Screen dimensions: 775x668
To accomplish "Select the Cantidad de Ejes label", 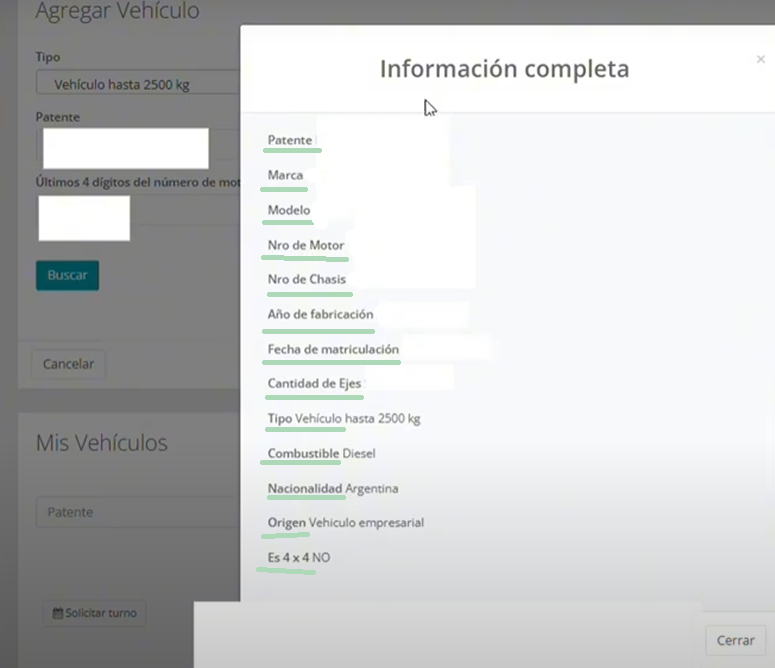I will [x=314, y=383].
